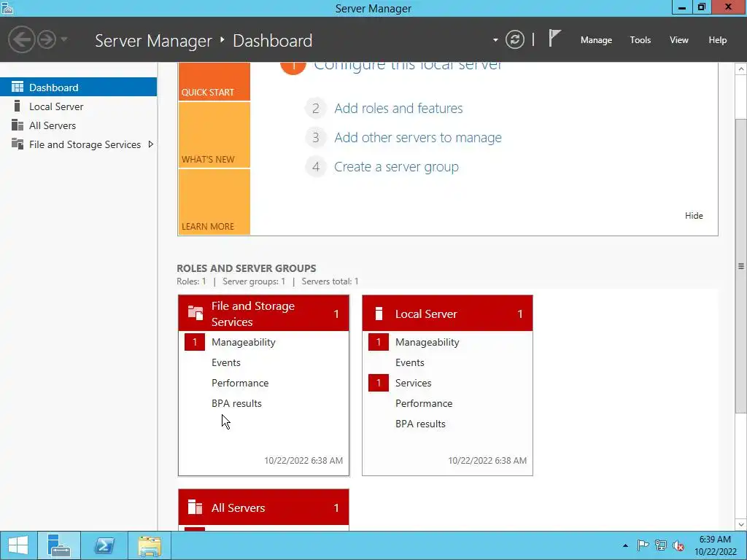Open the Manage menu
This screenshot has width=747, height=560.
(596, 40)
